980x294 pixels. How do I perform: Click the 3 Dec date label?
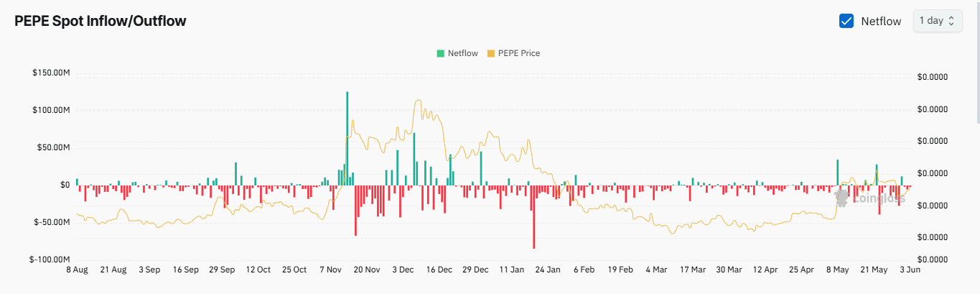coord(403,270)
